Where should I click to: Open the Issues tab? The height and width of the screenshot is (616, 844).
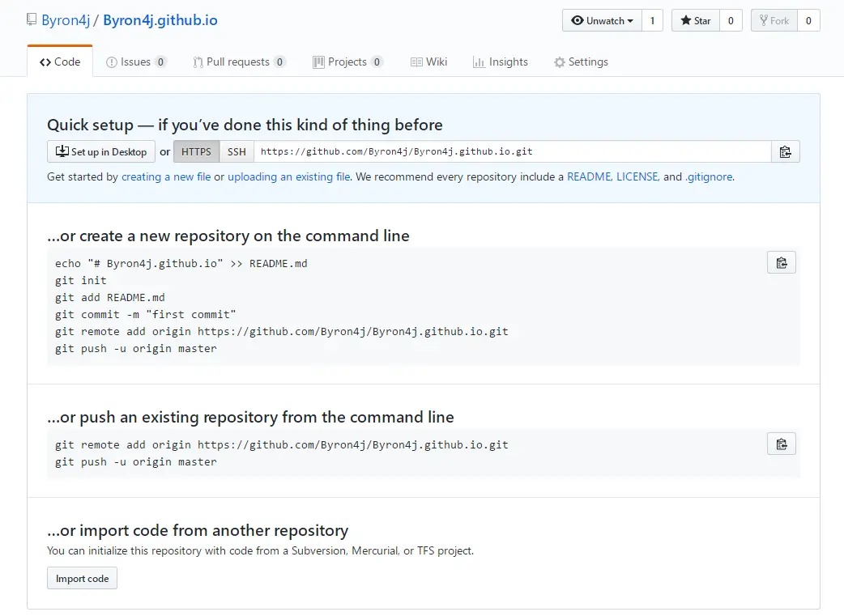(136, 62)
